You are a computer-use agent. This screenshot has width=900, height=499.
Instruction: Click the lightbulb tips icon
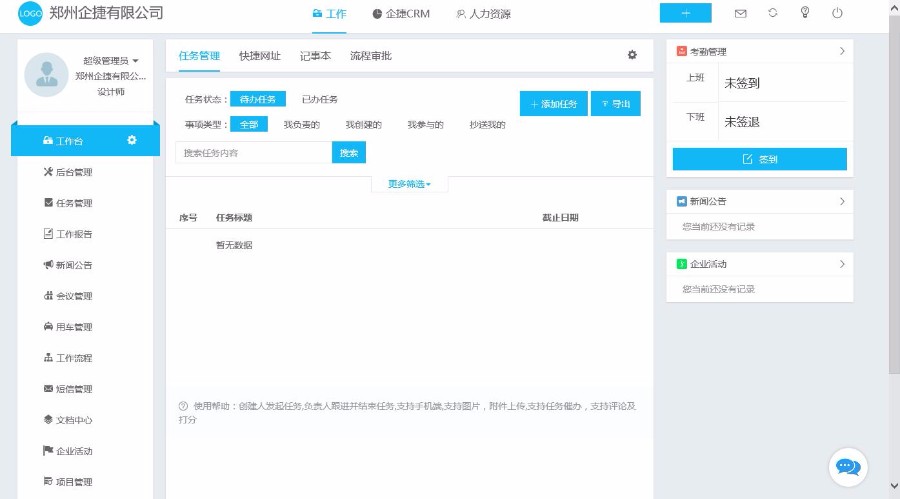805,13
